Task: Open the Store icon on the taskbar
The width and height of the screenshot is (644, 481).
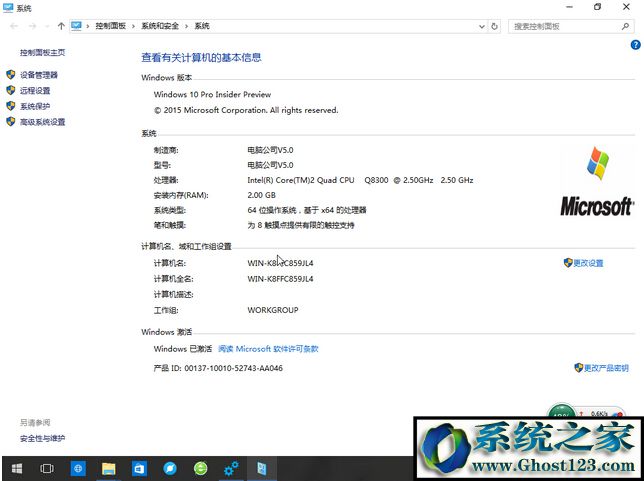Action: (139, 468)
